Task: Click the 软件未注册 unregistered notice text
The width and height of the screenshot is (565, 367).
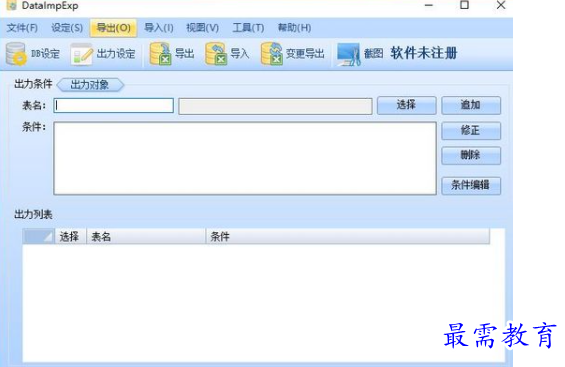Action: [x=424, y=53]
